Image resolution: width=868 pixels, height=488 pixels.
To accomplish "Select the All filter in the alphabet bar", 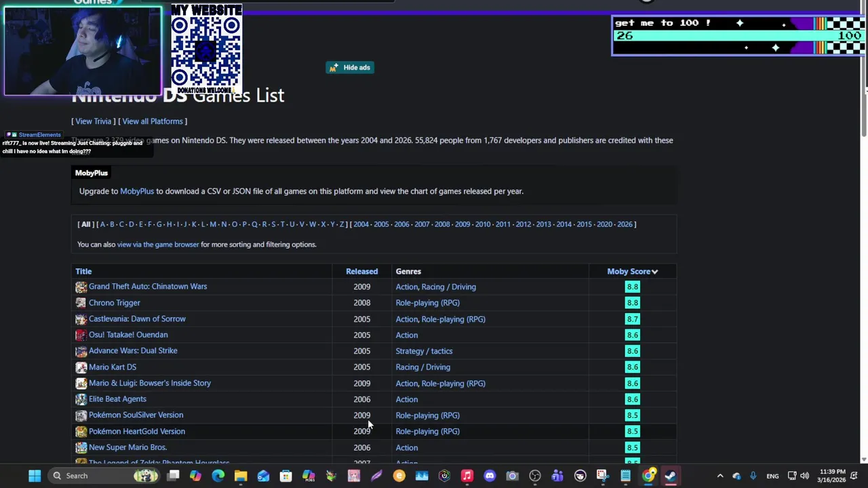I will point(85,224).
